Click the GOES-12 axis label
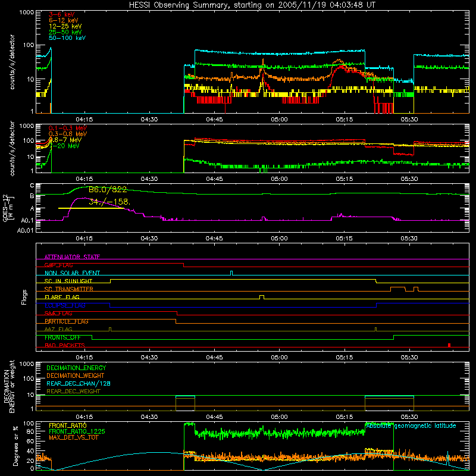Viewport: 476px width, 476px height. click(8, 208)
